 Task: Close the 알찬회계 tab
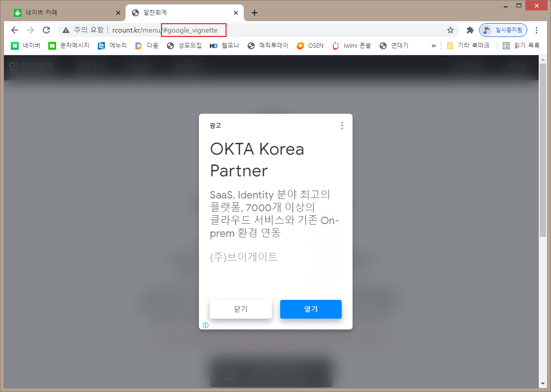point(236,13)
